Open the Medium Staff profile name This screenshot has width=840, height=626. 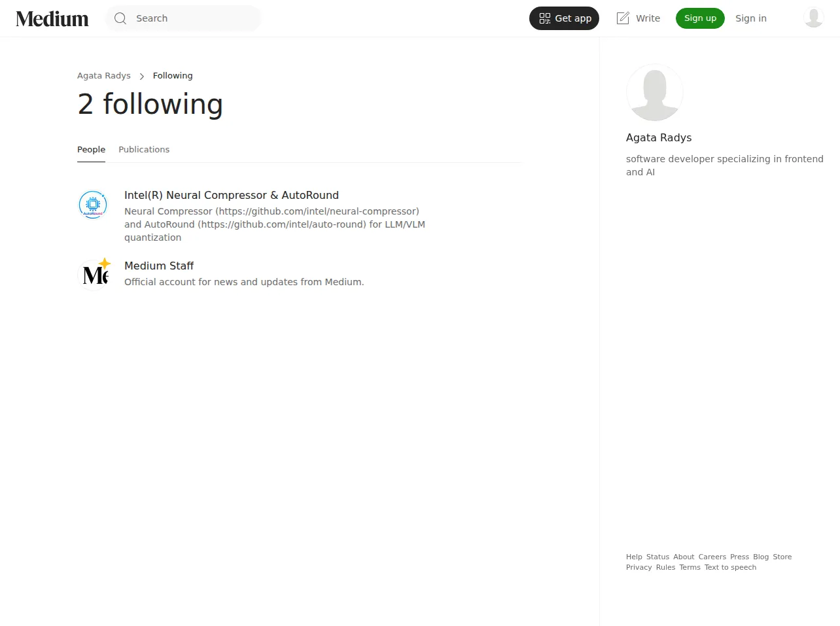tap(159, 266)
